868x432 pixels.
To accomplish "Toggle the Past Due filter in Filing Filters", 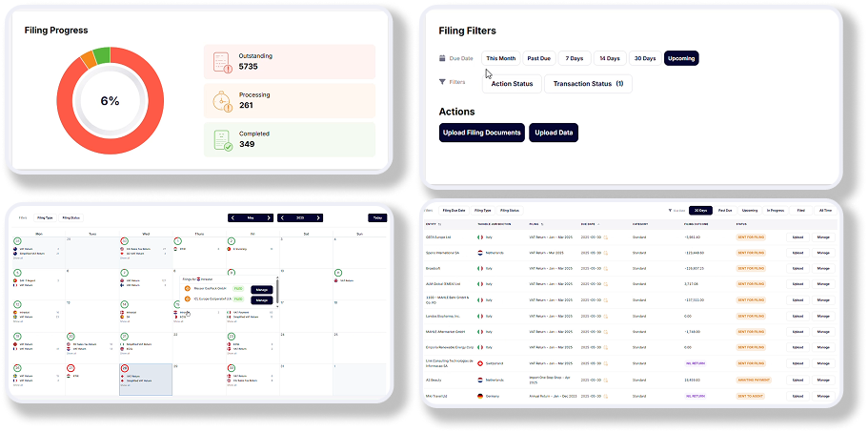I will pos(538,58).
